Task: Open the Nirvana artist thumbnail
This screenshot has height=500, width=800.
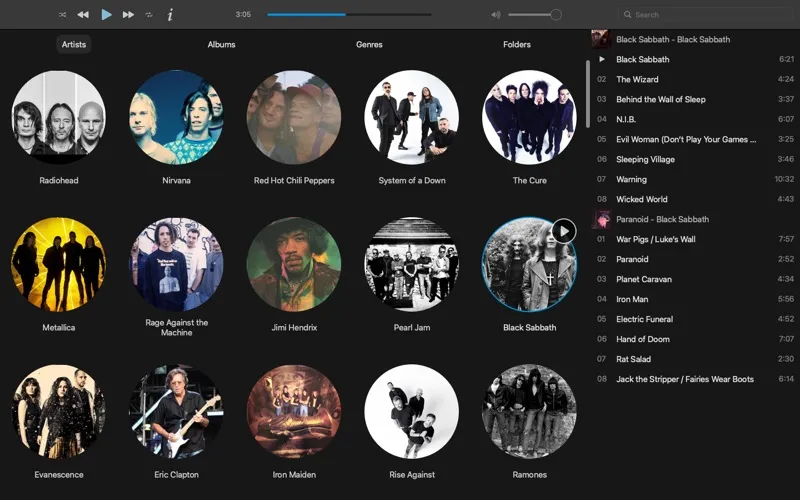Action: pos(177,117)
